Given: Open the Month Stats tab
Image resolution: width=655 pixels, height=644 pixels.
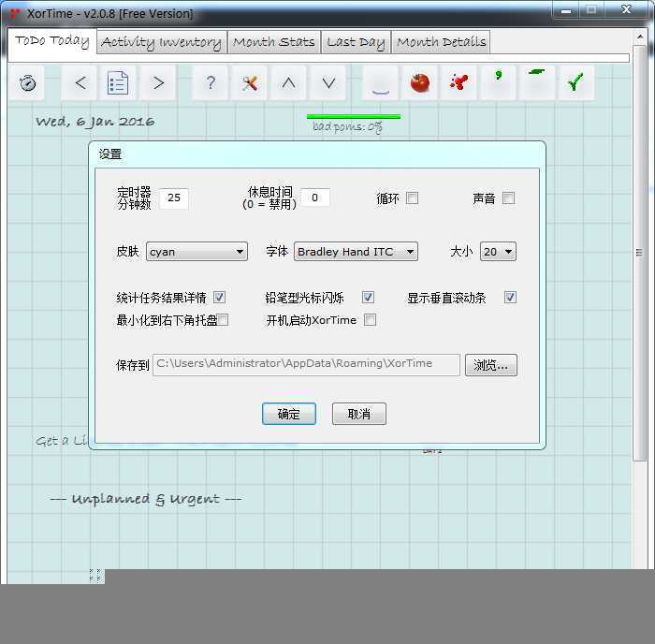Looking at the screenshot, I should point(274,42).
